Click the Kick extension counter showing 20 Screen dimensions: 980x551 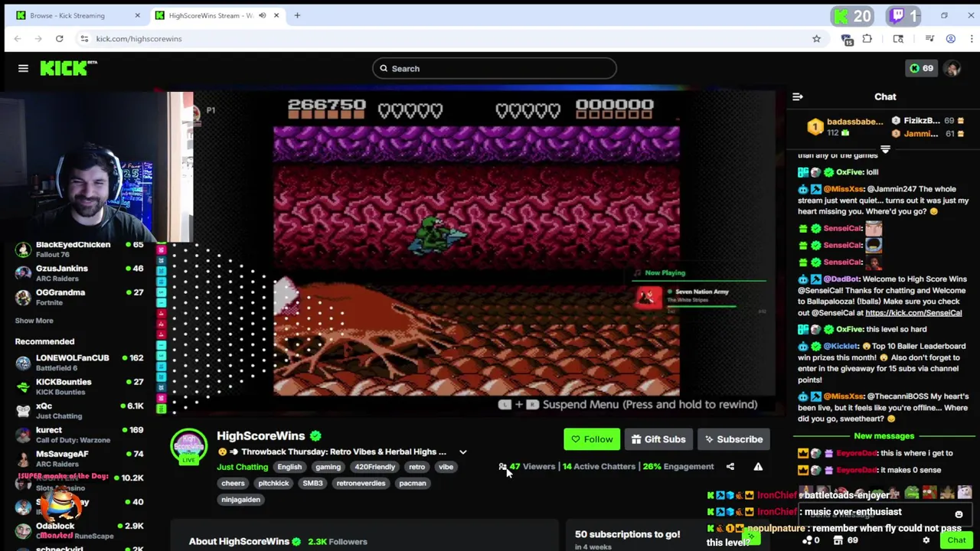point(851,15)
